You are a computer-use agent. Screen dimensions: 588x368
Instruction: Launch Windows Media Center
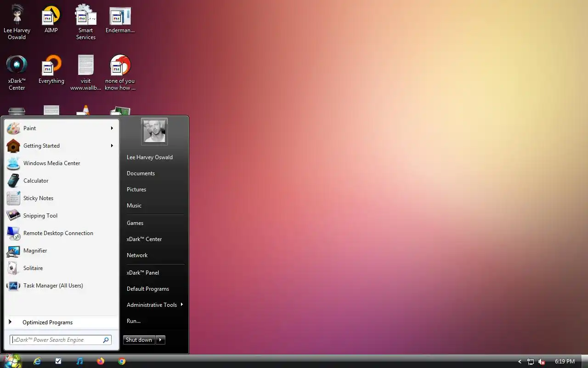tap(62, 163)
